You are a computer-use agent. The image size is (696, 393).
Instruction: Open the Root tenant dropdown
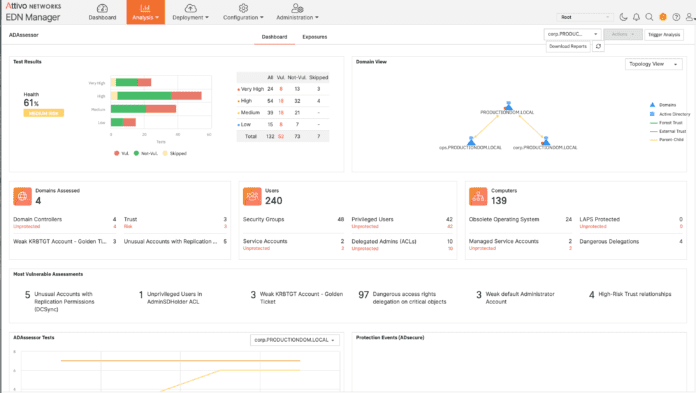585,17
